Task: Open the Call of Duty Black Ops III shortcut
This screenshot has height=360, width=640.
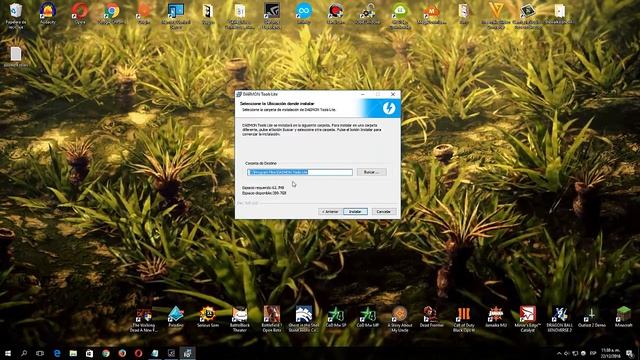Action: pos(464,319)
